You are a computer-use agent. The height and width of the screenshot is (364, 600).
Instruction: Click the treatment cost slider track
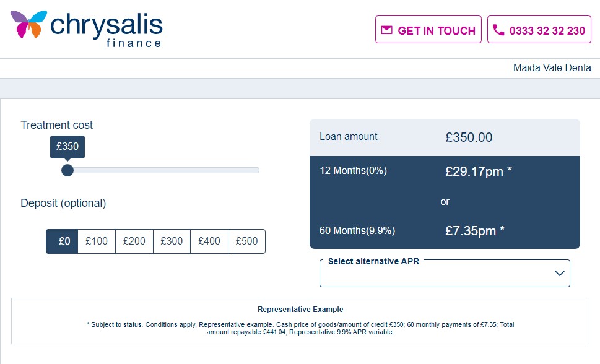click(163, 170)
